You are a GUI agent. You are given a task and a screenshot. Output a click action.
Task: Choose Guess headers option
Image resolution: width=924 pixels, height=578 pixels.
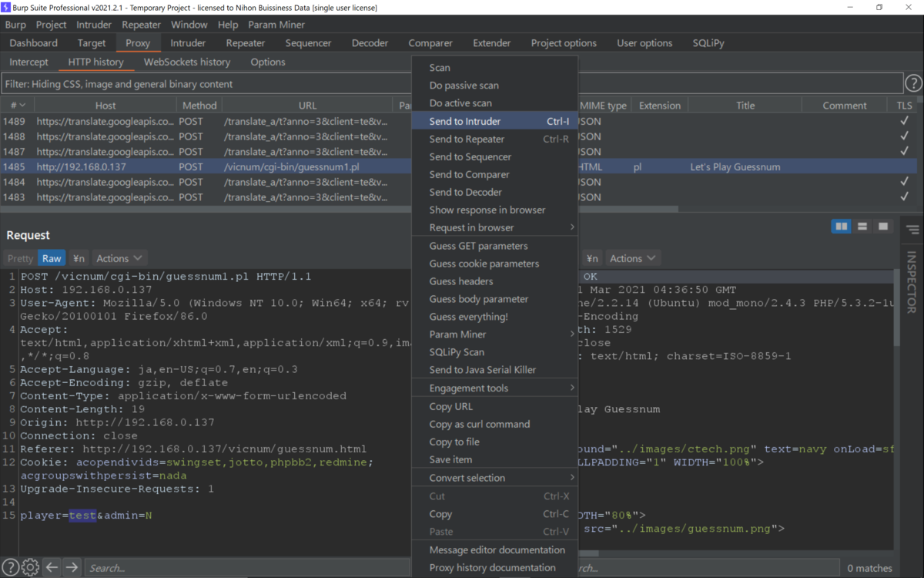494,281
